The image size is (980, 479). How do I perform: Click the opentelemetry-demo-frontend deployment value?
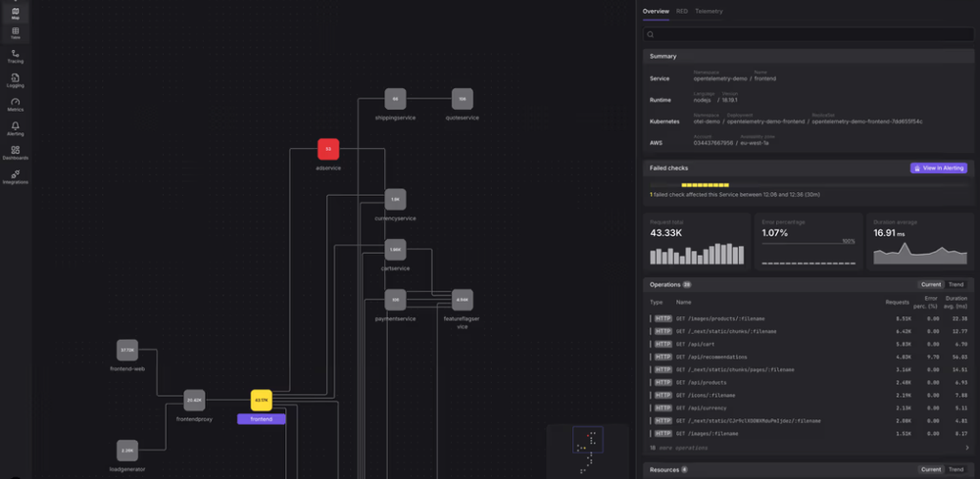[765, 121]
